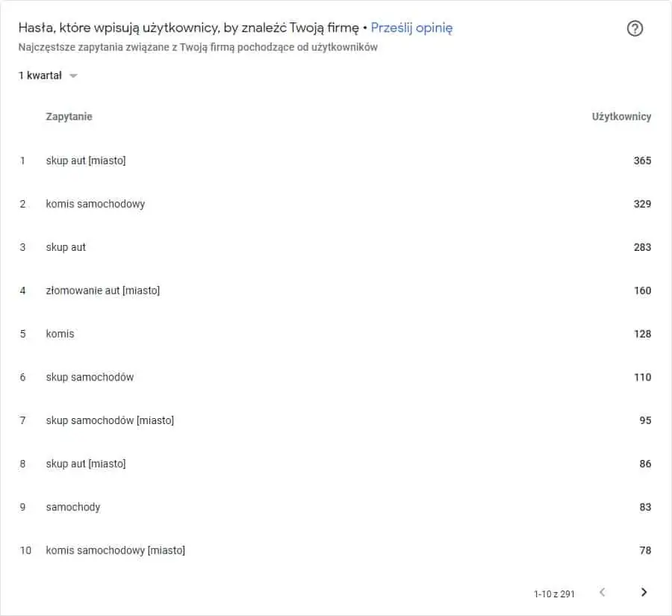Click the first-ranked 'skup aut [miasto]' query
672x616 pixels.
[x=86, y=161]
